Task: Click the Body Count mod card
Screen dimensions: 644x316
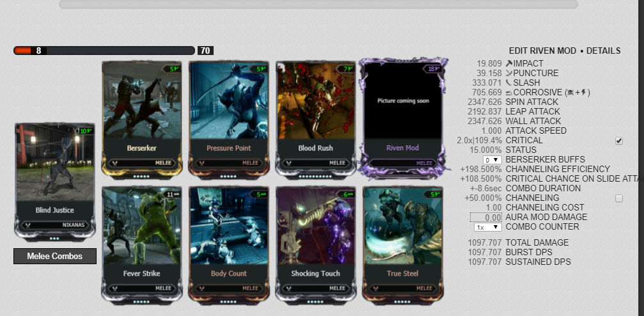Action: 229,246
